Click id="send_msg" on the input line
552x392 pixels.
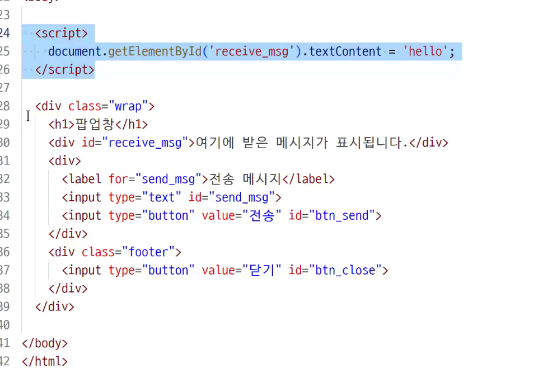coord(232,198)
